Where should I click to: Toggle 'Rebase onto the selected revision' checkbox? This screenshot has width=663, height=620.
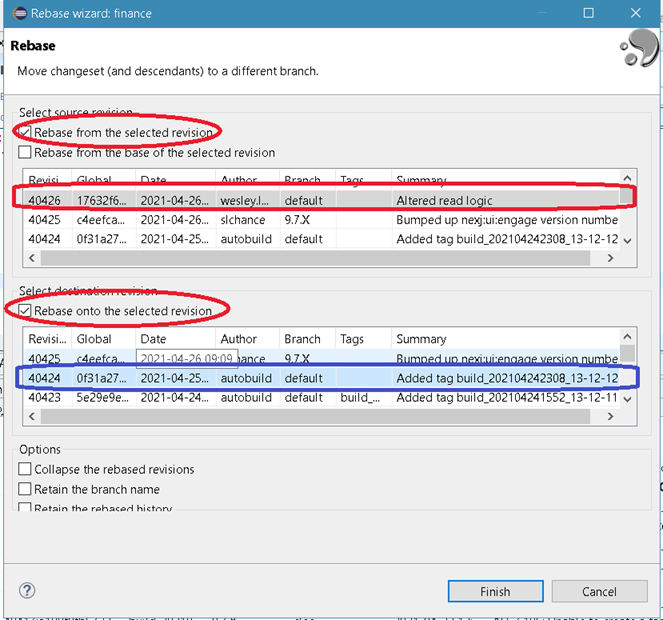click(x=25, y=311)
